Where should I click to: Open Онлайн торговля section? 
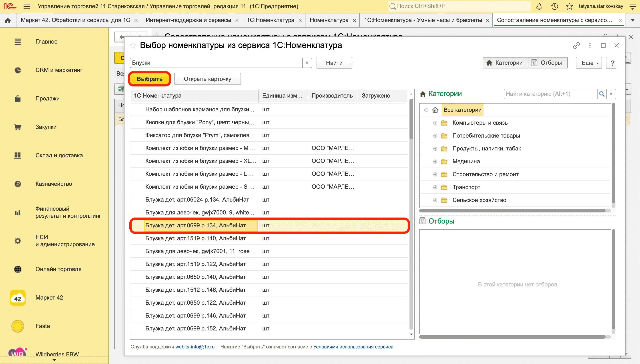pos(58,269)
